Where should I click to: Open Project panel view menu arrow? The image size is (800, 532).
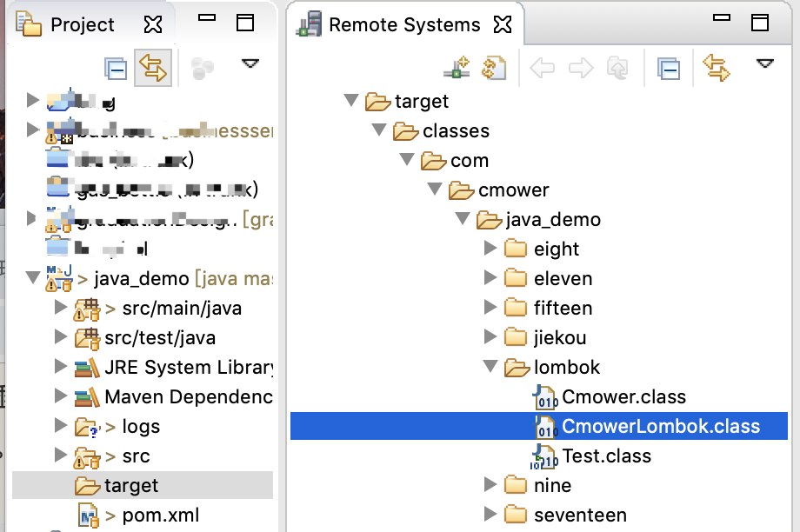250,63
